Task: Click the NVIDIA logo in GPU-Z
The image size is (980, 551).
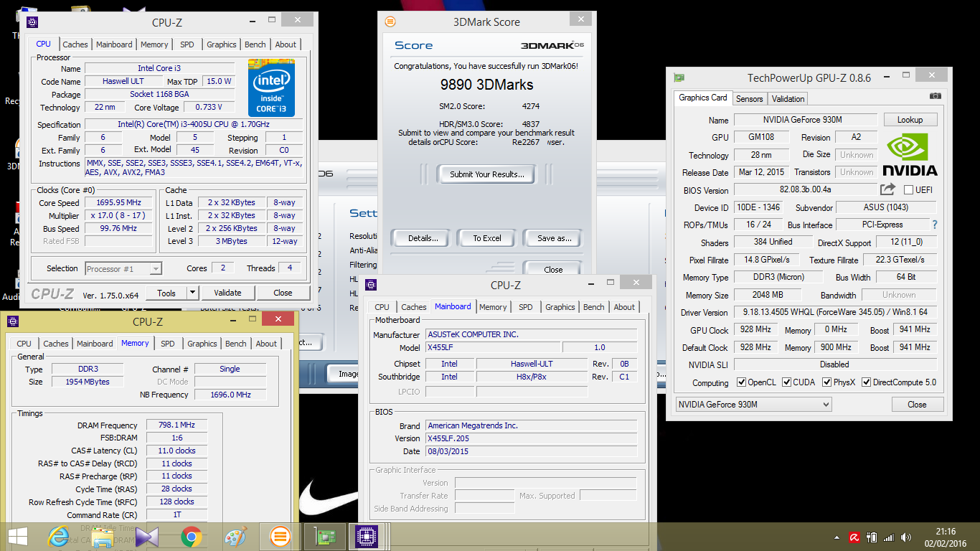Action: 910,155
